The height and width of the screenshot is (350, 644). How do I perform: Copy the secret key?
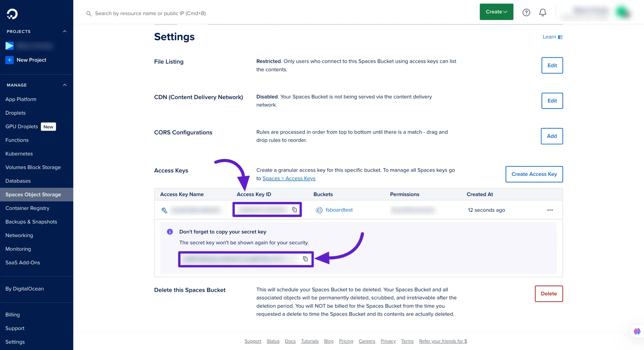pos(305,259)
